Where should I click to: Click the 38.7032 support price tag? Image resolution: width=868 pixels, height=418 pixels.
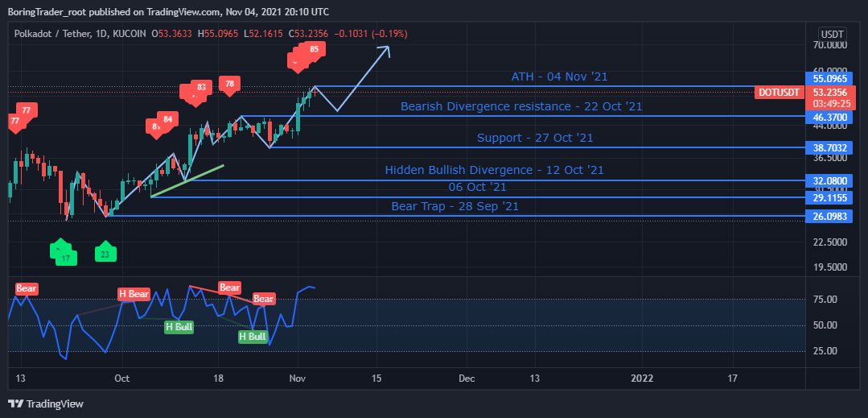[829, 148]
